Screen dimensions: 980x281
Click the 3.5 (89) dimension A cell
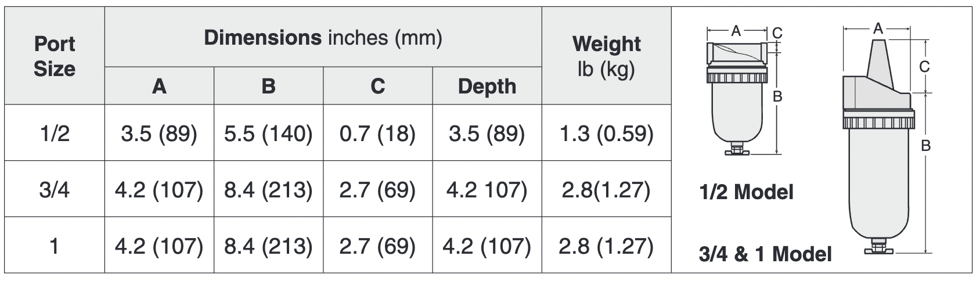(159, 134)
